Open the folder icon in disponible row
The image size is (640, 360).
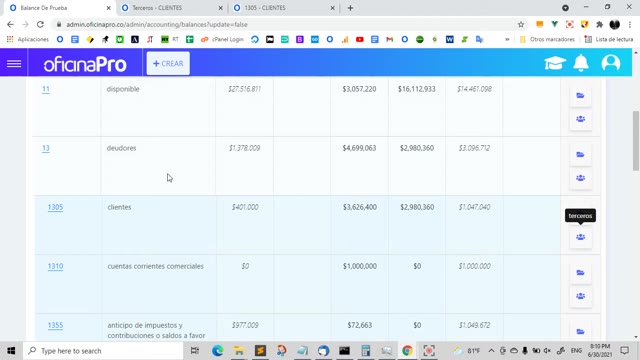click(580, 96)
